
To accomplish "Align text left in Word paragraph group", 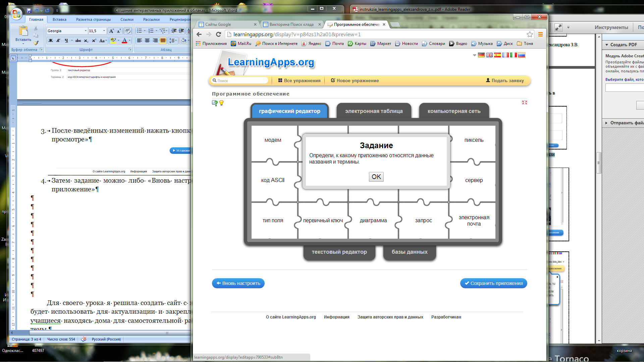I will click(140, 41).
